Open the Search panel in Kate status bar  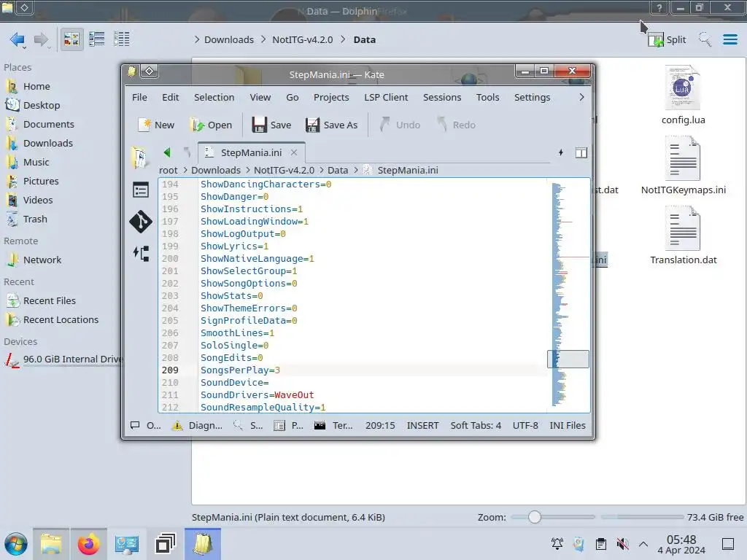tap(248, 425)
